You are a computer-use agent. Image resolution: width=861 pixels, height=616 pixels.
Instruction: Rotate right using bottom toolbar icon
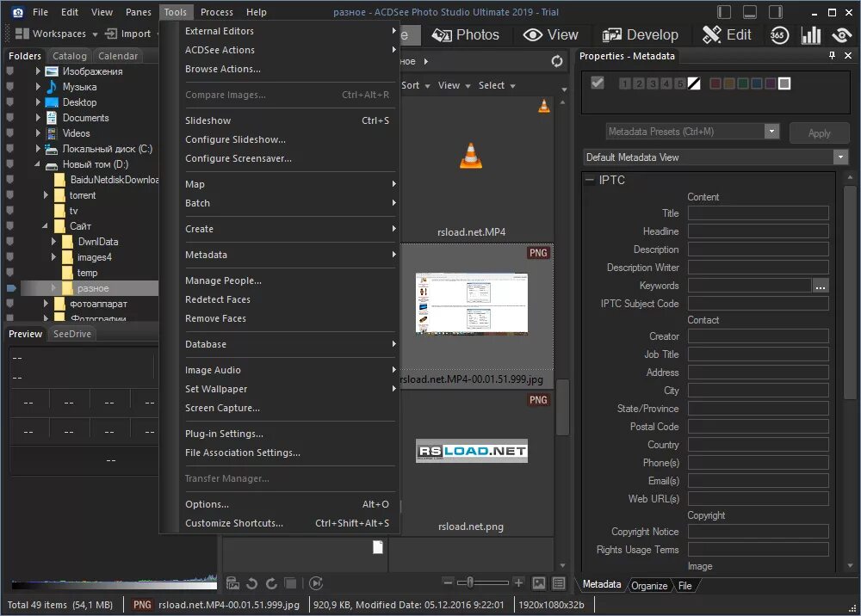click(271, 583)
